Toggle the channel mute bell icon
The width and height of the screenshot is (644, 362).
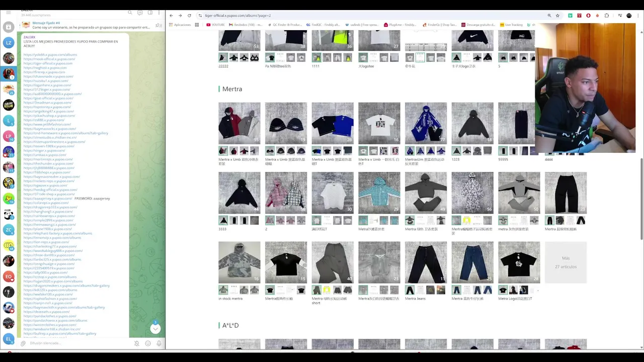(x=136, y=343)
